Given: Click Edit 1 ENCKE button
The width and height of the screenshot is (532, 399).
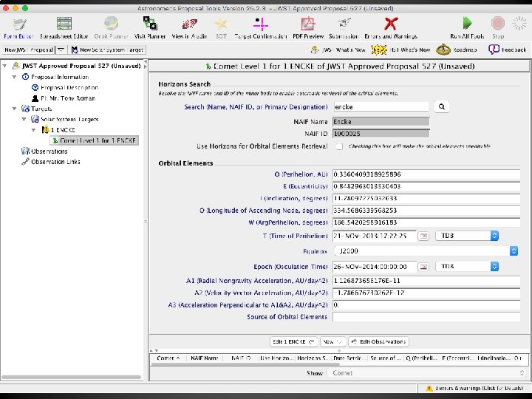Looking at the screenshot, I should (x=294, y=341).
